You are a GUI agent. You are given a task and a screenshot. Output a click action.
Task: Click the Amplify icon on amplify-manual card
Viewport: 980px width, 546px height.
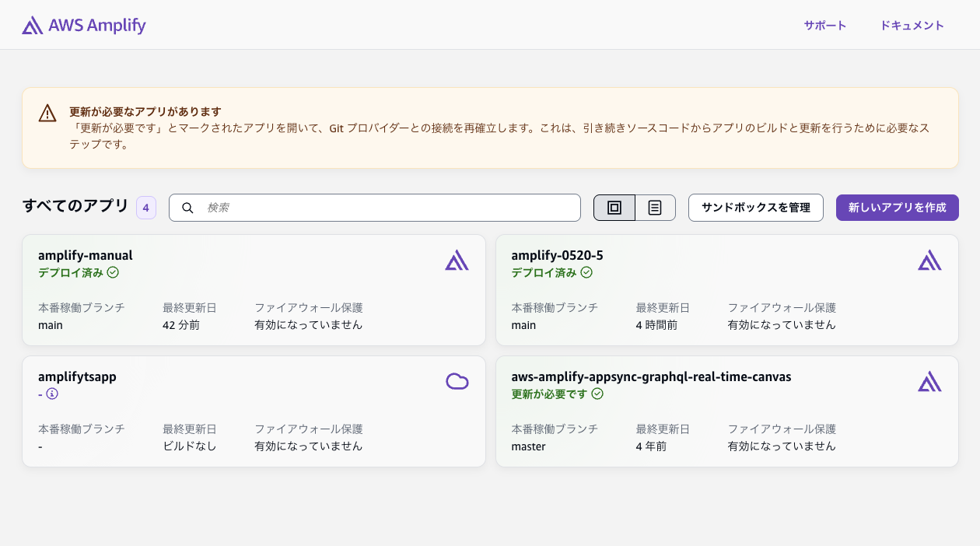[457, 261]
